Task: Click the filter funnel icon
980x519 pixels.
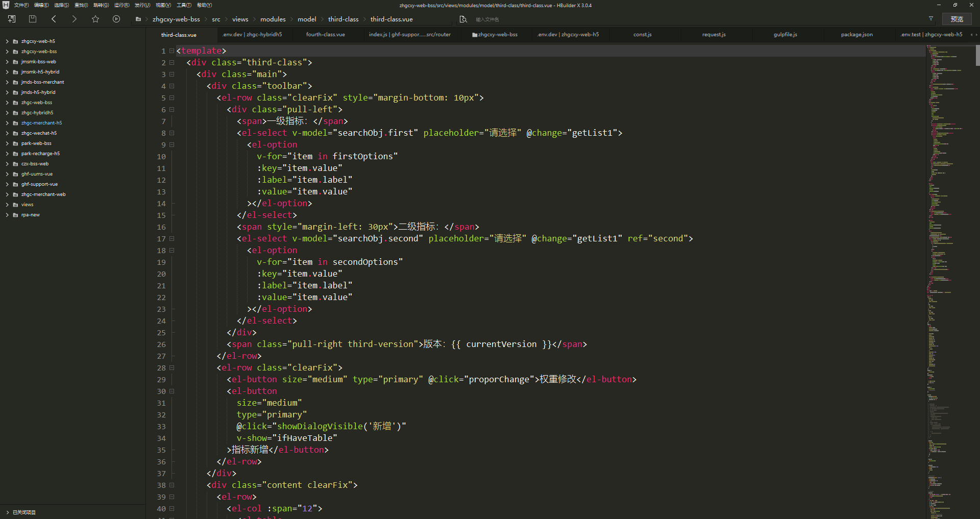Action: coord(931,18)
